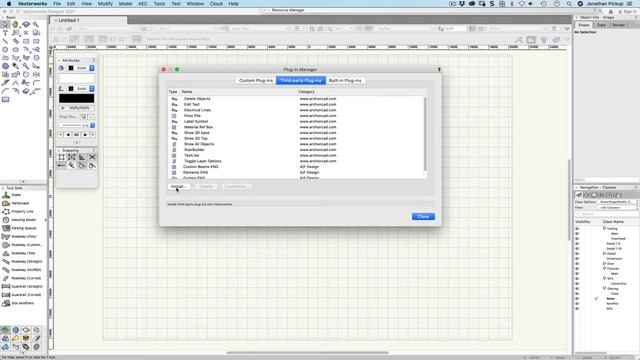
Task: Click the Install button in Plug-in Manager
Action: point(179,187)
